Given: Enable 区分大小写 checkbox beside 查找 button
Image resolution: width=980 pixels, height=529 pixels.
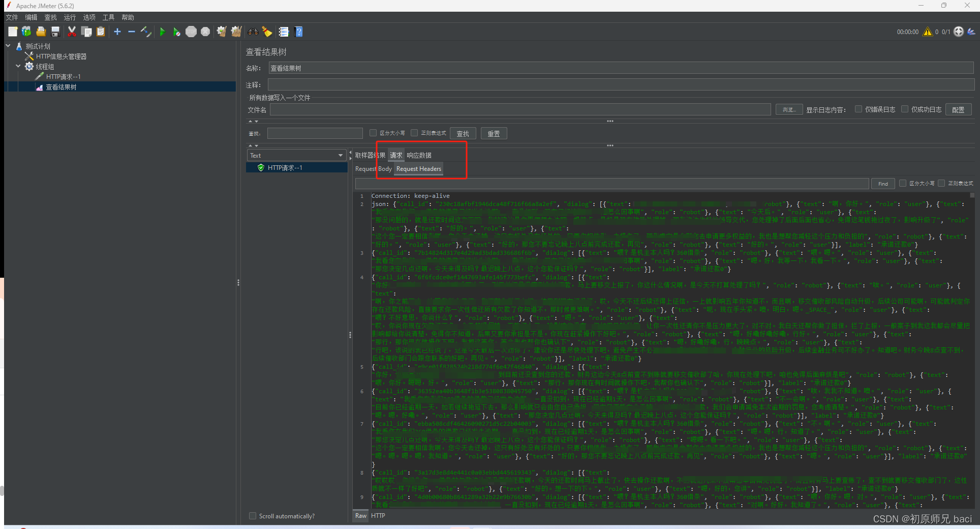Looking at the screenshot, I should pos(373,133).
